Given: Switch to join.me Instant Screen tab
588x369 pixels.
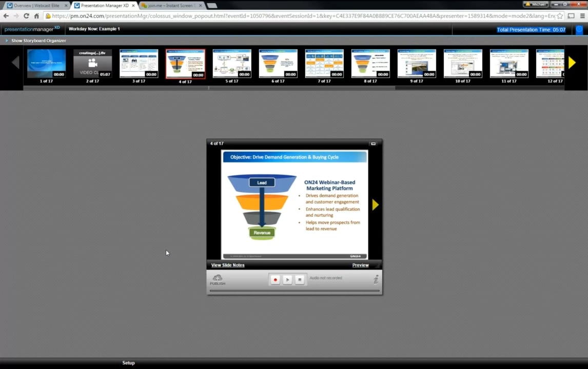Looking at the screenshot, I should pyautogui.click(x=172, y=5).
